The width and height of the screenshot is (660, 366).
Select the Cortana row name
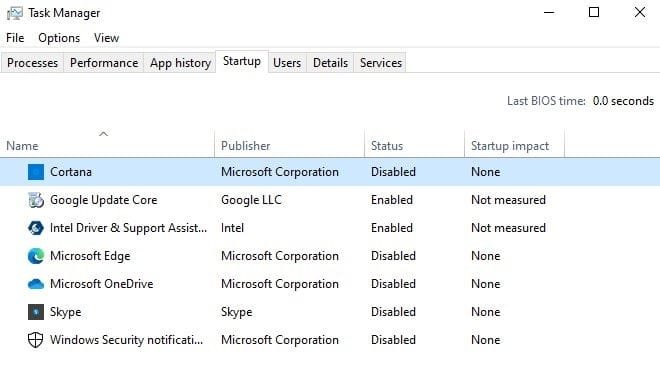coord(71,172)
